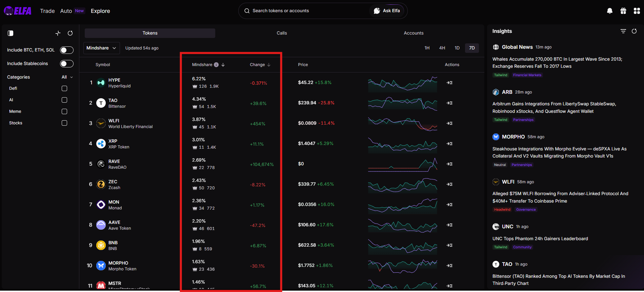Open the RAVE price sparkline chart
The width and height of the screenshot is (644, 292).
(x=403, y=165)
